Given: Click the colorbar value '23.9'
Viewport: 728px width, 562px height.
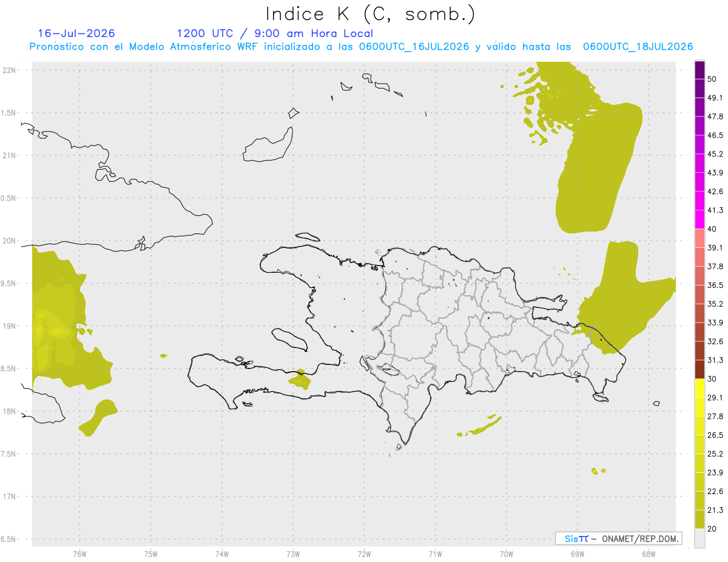Looking at the screenshot, I should point(715,472).
